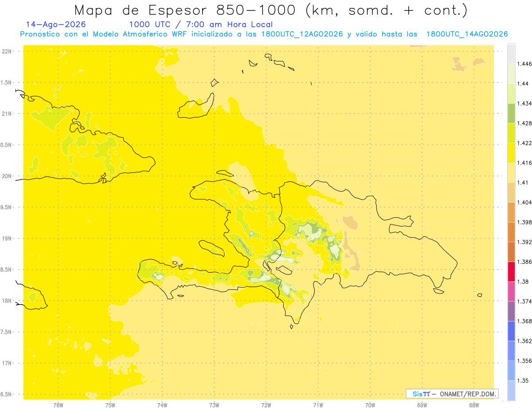This screenshot has height=411, width=532.
Task: Click the green colorbar segment between 1.428 and 1.434
Action: pos(511,113)
